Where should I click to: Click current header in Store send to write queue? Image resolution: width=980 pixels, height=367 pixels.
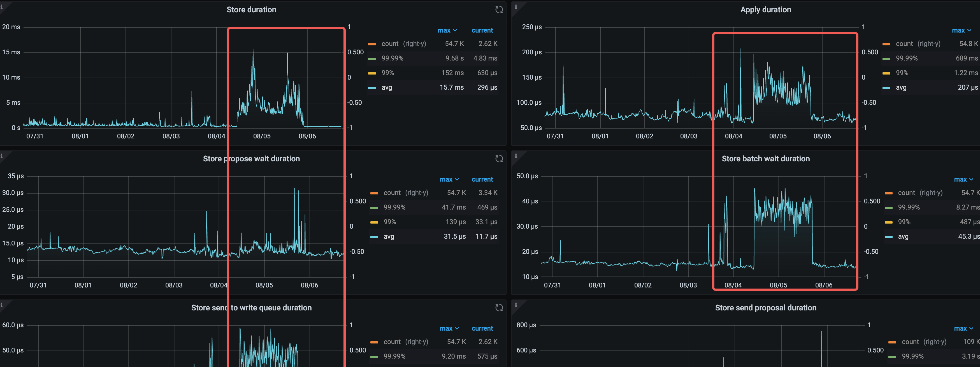coord(482,329)
